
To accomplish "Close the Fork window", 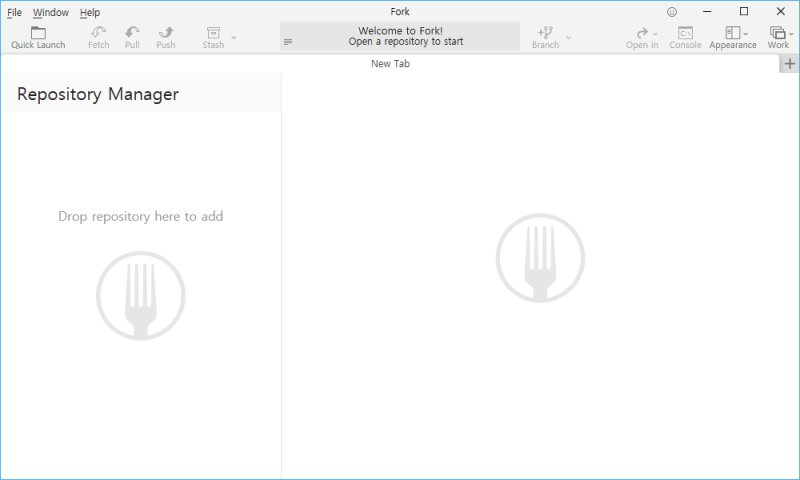I will [x=781, y=11].
